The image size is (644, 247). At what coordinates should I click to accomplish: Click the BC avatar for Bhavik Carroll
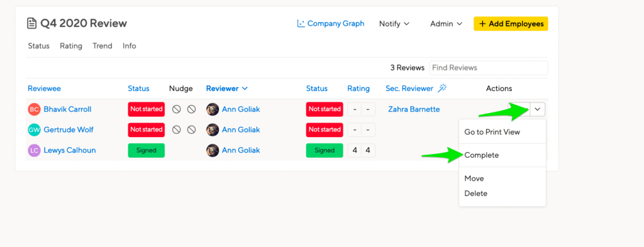coord(34,109)
